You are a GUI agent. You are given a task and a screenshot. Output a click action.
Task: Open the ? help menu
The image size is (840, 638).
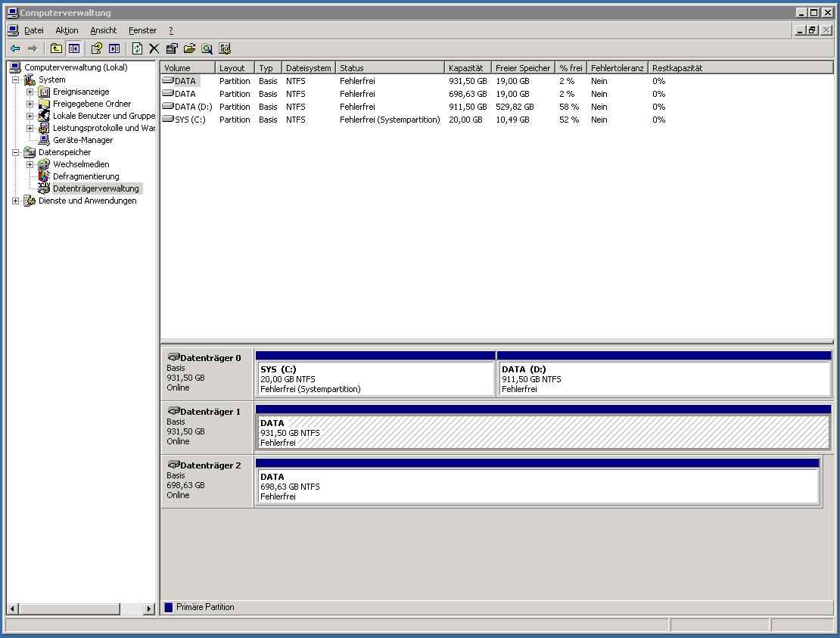click(x=171, y=30)
